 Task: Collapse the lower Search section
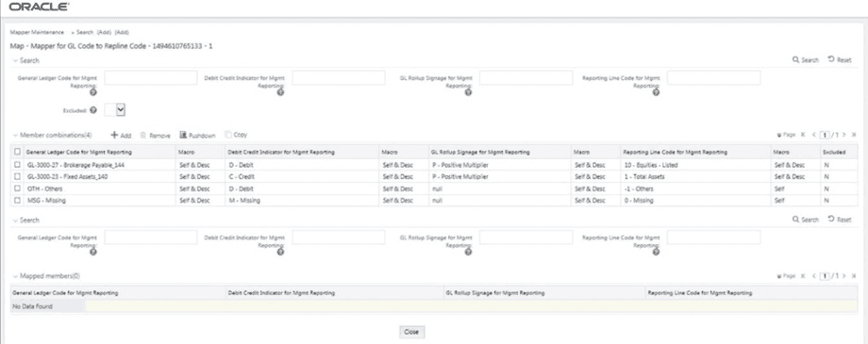[x=15, y=221]
